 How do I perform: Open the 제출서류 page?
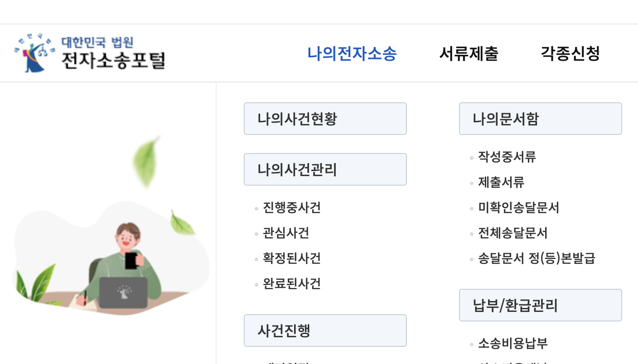point(502,182)
